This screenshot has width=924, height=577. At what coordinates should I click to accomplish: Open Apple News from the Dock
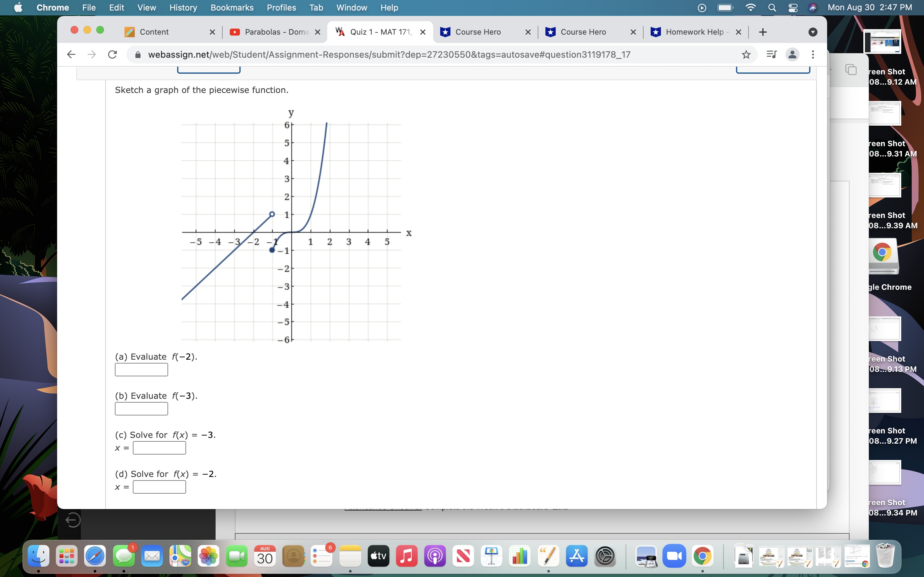[463, 556]
